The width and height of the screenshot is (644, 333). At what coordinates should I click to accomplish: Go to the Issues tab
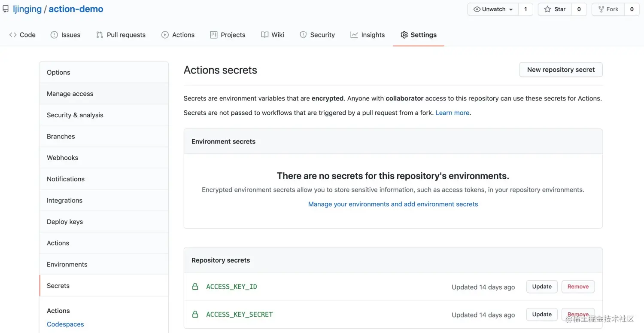coord(65,35)
